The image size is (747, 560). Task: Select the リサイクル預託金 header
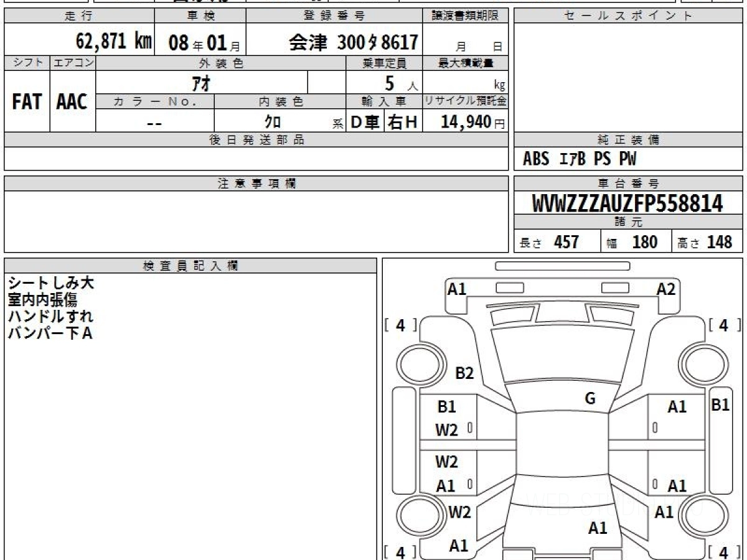[466, 101]
